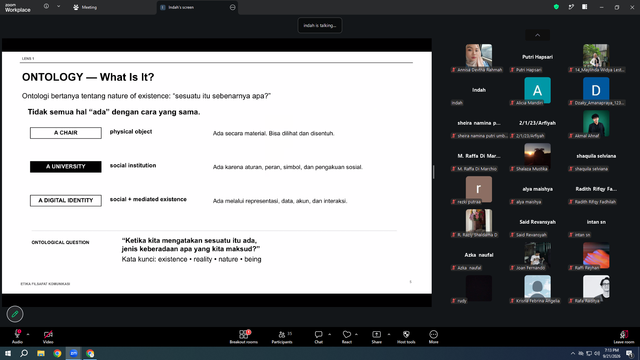Click the options circle on Indah's screen tab
This screenshot has width=640, height=360.
(x=233, y=7)
